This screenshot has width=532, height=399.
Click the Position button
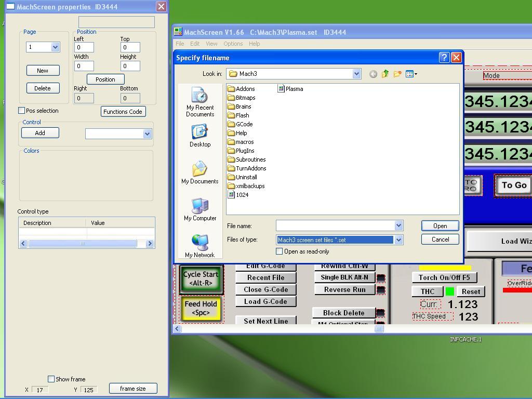click(x=105, y=79)
